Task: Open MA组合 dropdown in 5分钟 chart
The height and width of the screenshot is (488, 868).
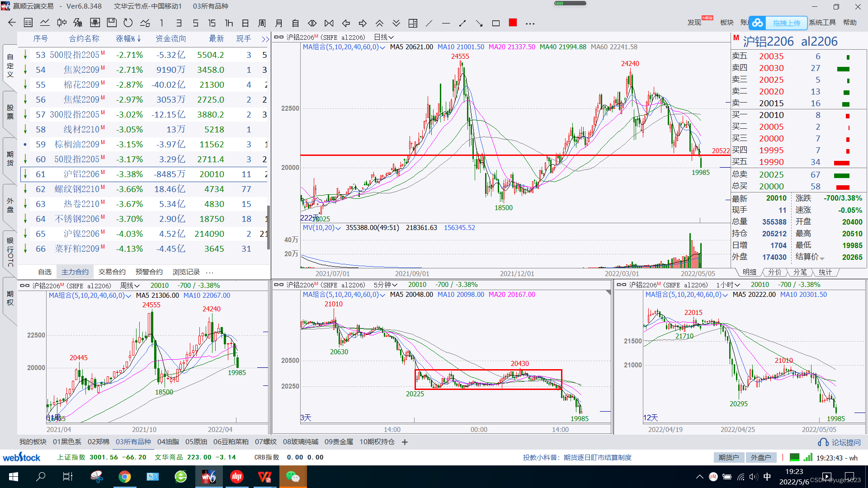Action: [344, 295]
